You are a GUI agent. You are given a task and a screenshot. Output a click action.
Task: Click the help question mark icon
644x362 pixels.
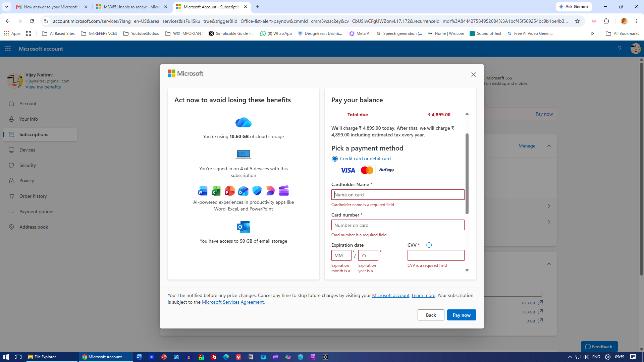tap(620, 49)
